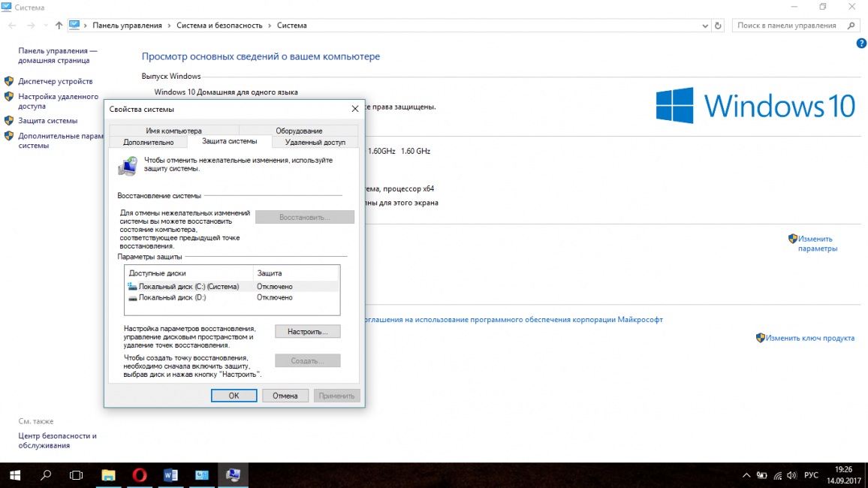Screen dimensions: 868x488
Task: Select the Защита системы tab
Action: click(x=229, y=141)
